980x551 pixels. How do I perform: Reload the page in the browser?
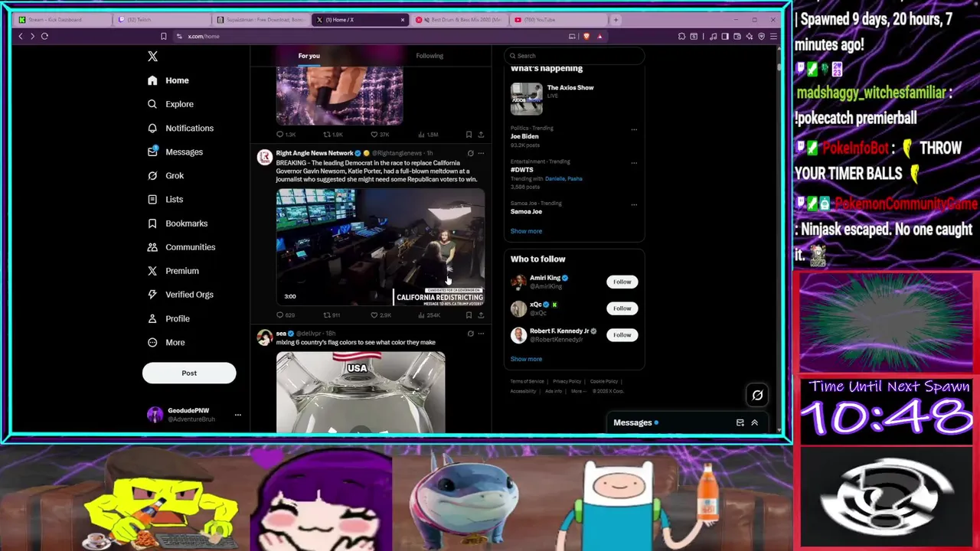click(44, 36)
